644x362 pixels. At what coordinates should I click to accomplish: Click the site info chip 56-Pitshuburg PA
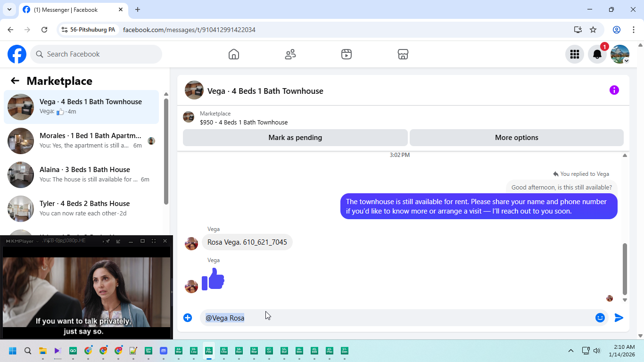pyautogui.click(x=88, y=30)
